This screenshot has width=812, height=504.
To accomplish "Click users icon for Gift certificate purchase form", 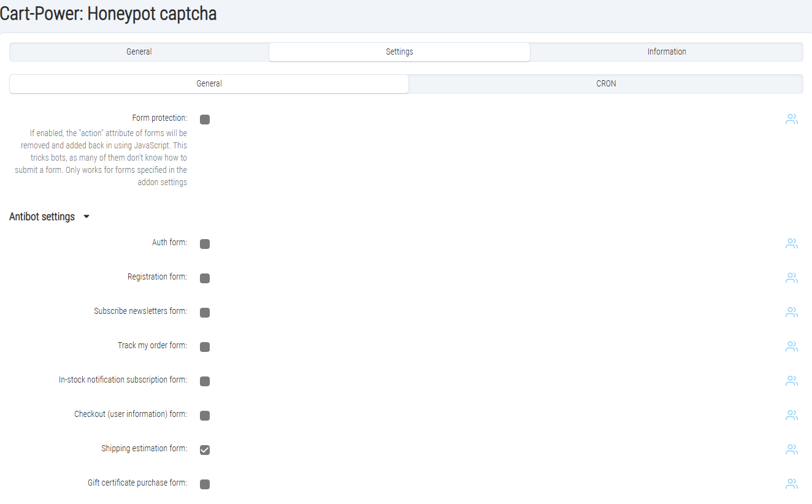I will tap(792, 484).
